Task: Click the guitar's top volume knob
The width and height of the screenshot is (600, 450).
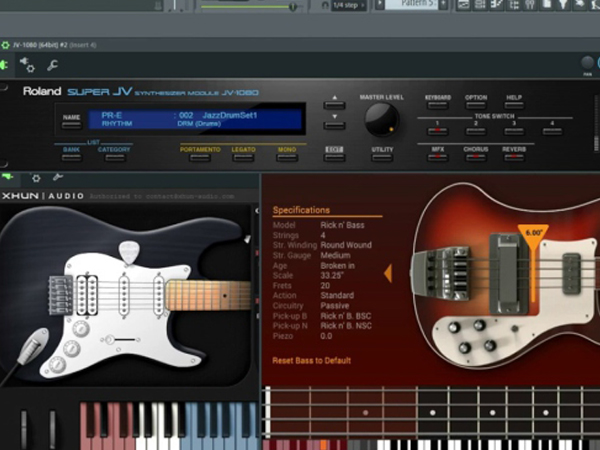Action: point(81,328)
